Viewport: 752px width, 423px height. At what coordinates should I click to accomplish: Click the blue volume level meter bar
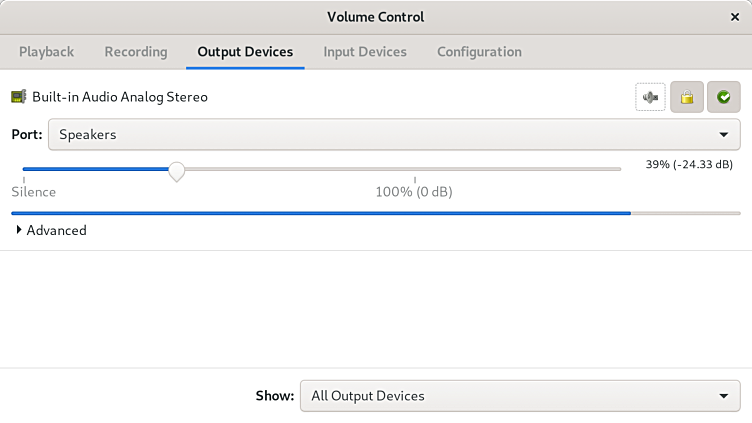pos(320,213)
